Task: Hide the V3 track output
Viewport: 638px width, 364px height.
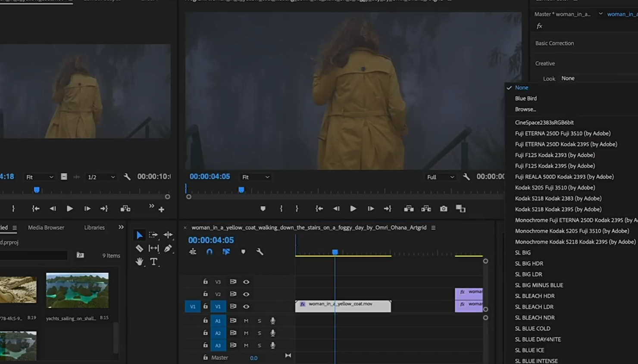Action: pos(246,282)
